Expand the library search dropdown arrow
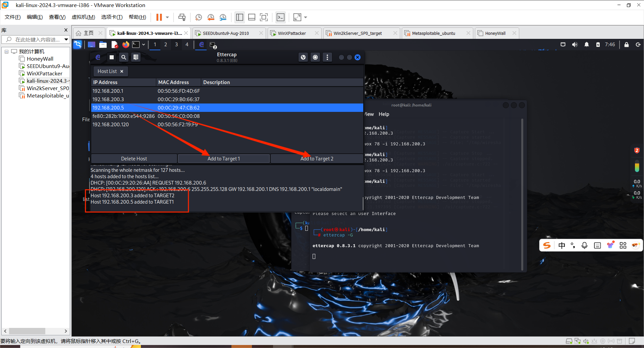 [66, 40]
